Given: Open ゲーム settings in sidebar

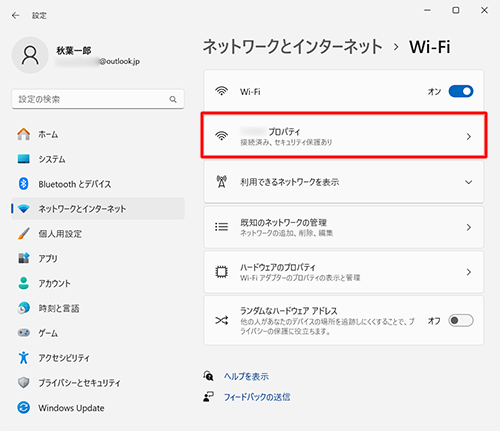Looking at the screenshot, I should (x=98, y=333).
